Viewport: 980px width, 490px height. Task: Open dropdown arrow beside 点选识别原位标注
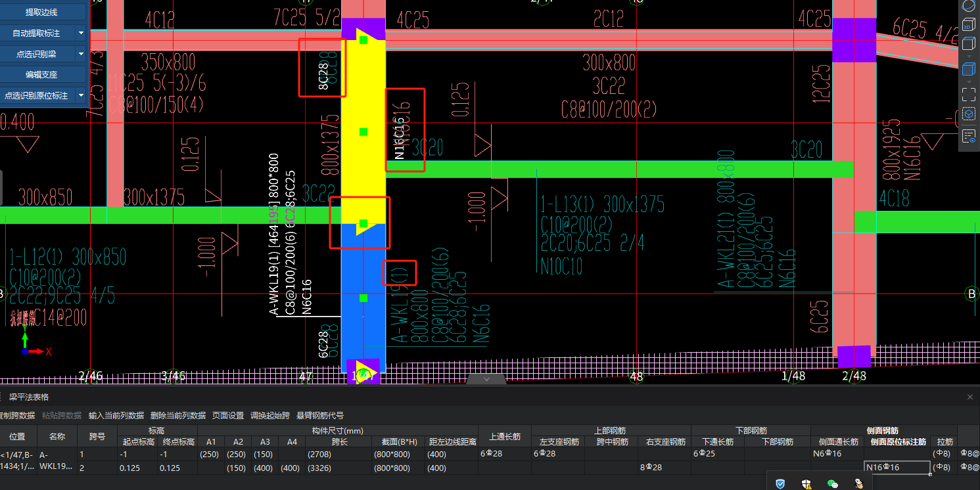[x=81, y=96]
